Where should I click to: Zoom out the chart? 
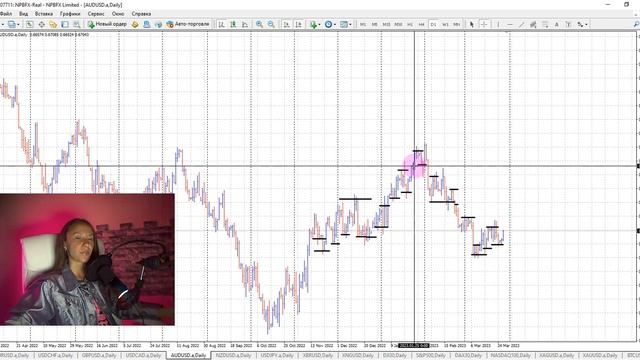pos(271,24)
